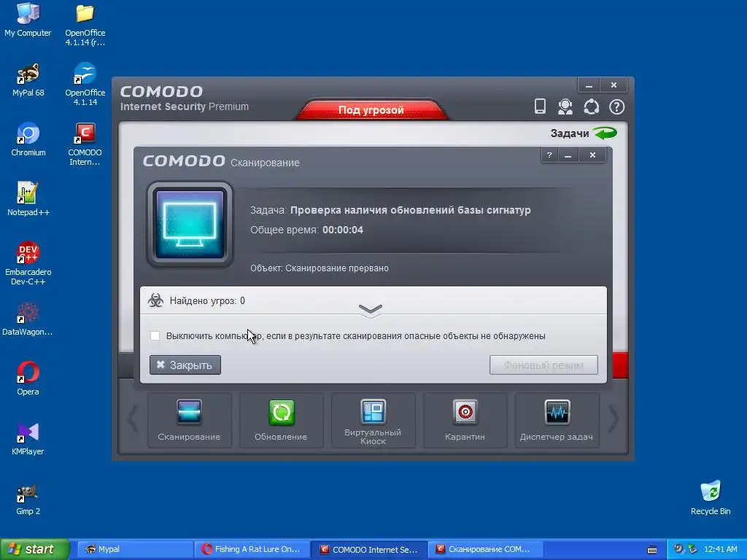Switch to COMODO Internet Security taskbar button
This screenshot has height=560, width=747.
click(x=369, y=549)
